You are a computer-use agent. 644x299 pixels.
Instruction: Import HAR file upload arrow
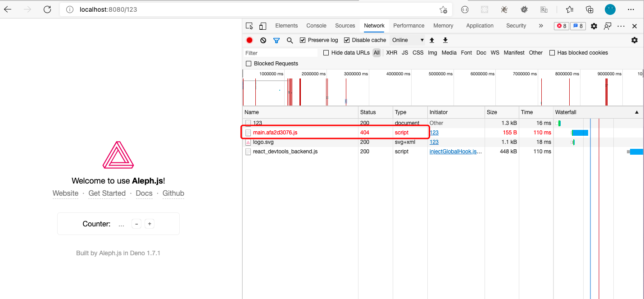click(x=431, y=40)
